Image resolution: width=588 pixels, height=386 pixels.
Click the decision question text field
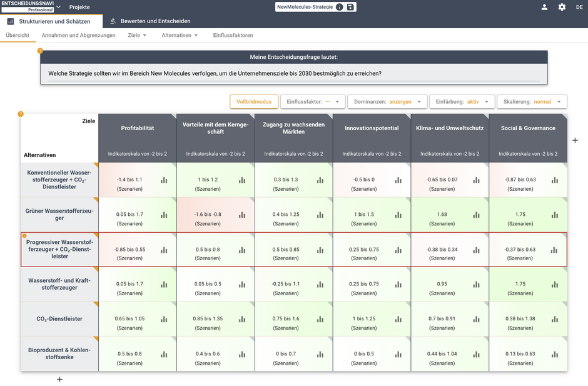pyautogui.click(x=294, y=74)
